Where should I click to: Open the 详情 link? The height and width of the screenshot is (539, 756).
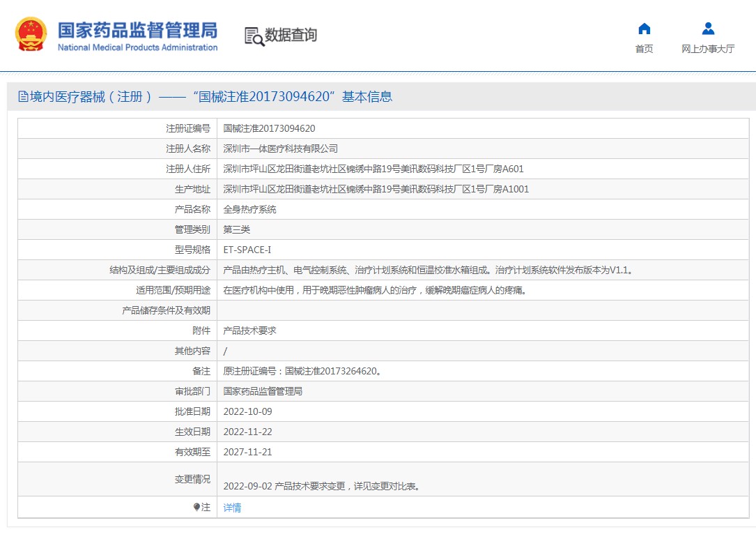(x=232, y=507)
